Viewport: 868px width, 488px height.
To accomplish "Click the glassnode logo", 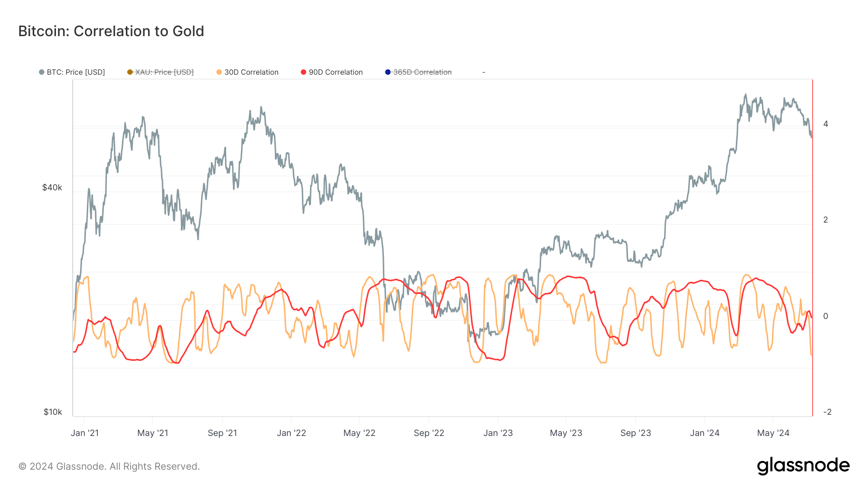I will click(803, 466).
